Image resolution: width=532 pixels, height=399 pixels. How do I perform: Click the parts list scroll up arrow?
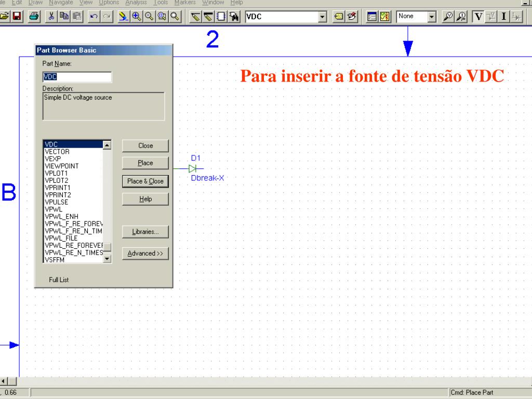(x=107, y=145)
